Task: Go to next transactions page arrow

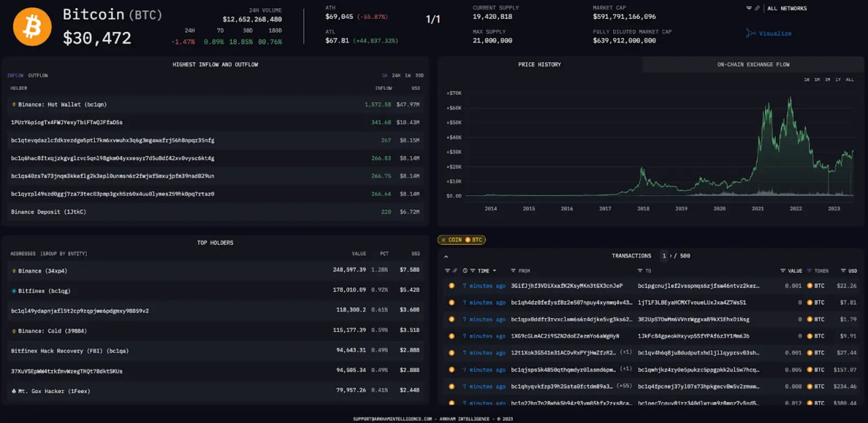Action: [x=671, y=256]
